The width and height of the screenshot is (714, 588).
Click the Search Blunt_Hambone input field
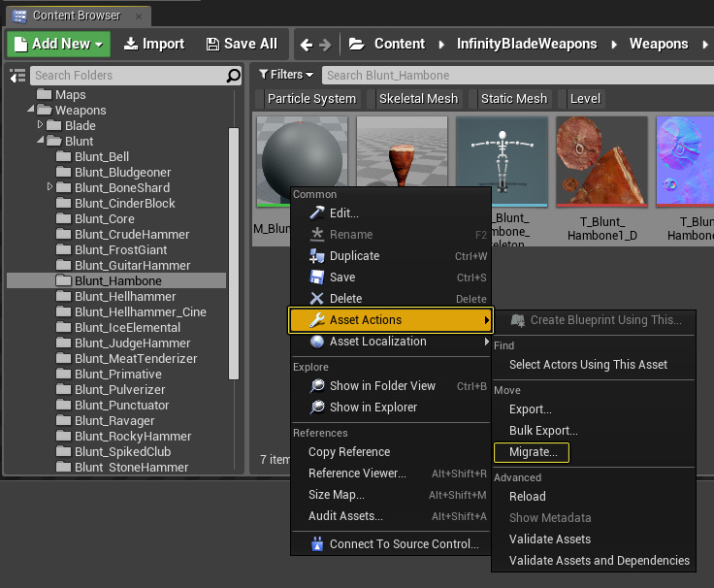click(514, 75)
